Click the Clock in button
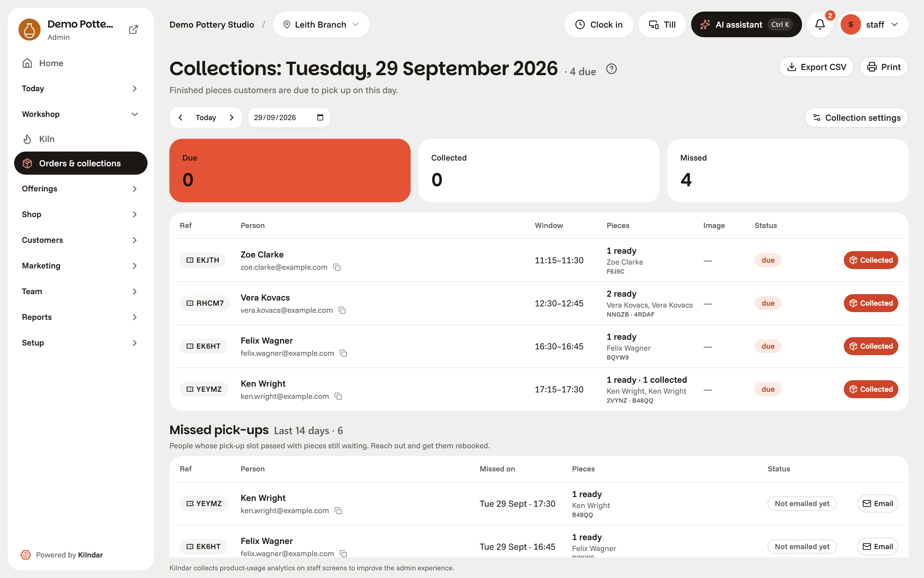924x578 pixels. coord(598,24)
